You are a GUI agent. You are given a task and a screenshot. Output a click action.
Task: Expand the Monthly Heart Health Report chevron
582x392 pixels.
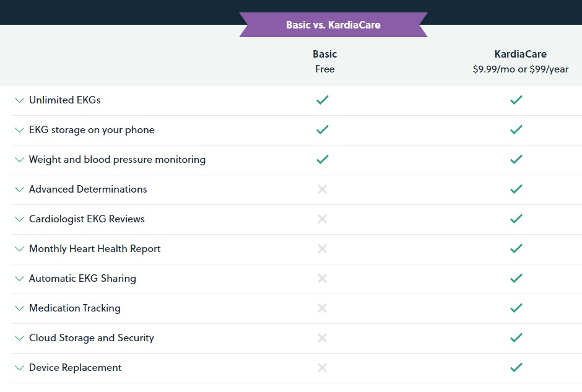pos(20,248)
